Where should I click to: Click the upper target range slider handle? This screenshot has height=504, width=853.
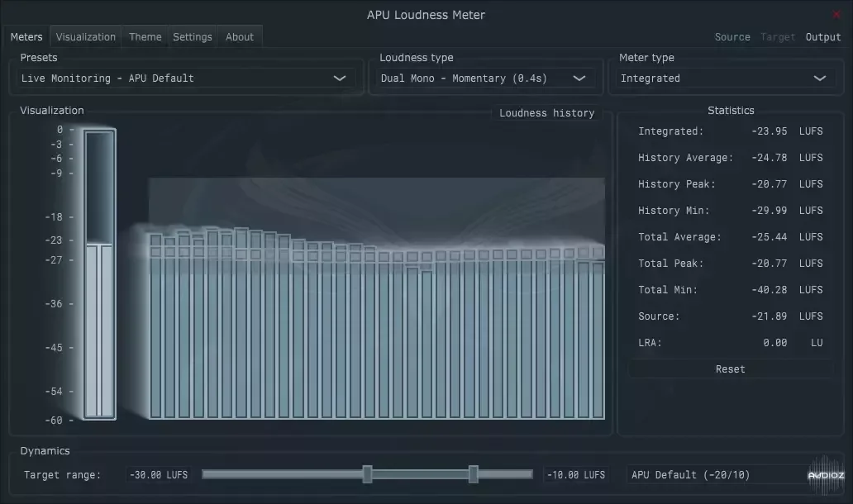pyautogui.click(x=474, y=474)
